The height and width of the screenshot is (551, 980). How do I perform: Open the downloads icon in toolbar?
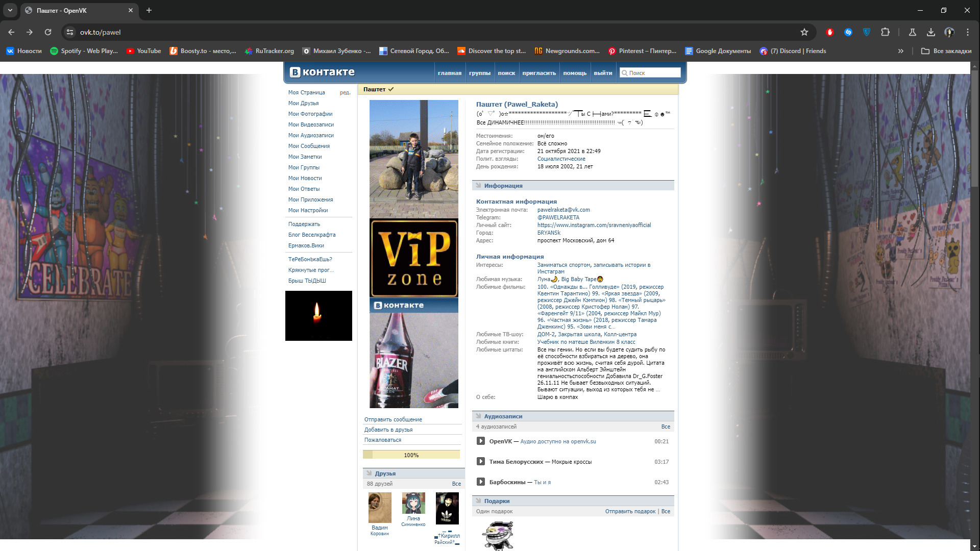click(931, 32)
